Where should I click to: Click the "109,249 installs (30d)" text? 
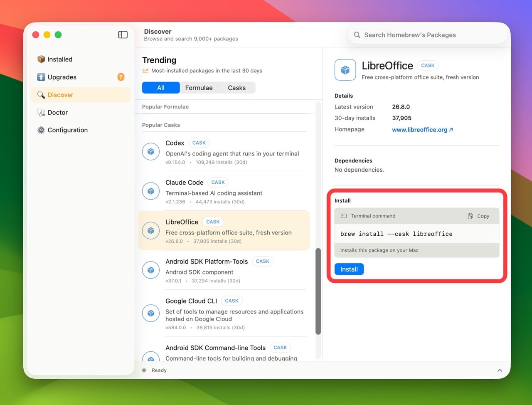[x=222, y=162]
